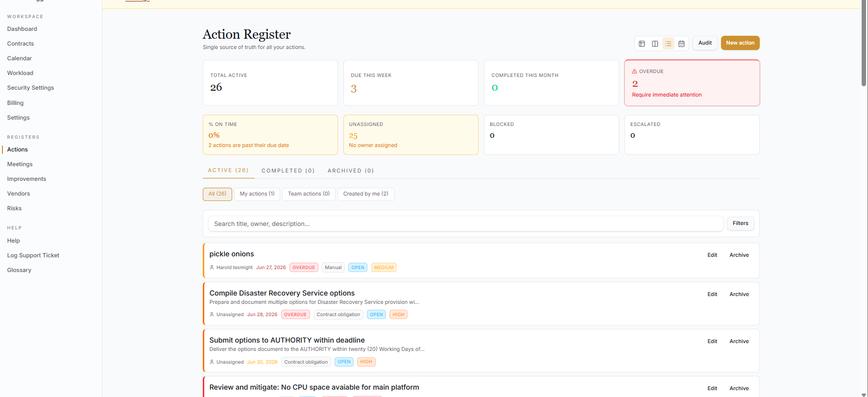Switch to column board view icon
The height and width of the screenshot is (397, 868).
(x=655, y=44)
